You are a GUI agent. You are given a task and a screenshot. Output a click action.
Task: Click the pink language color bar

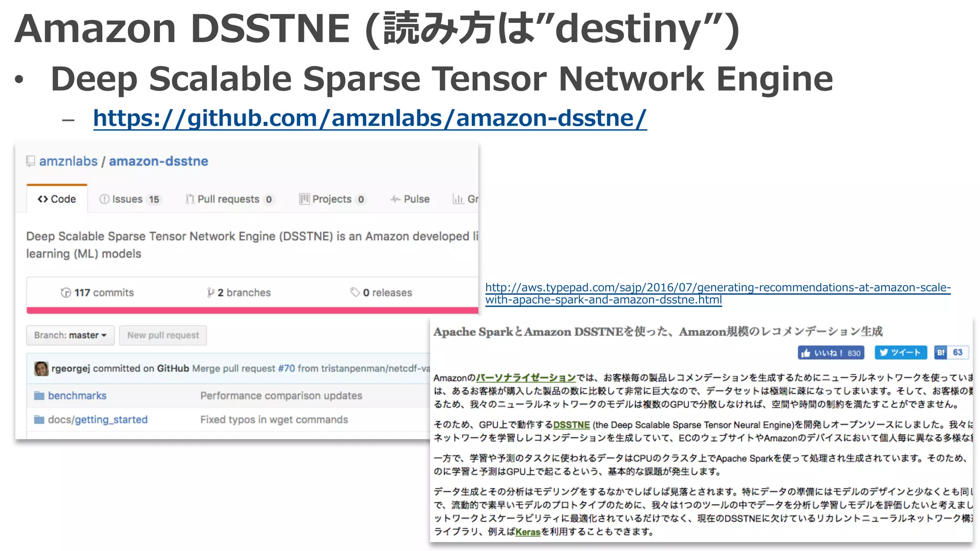click(x=252, y=310)
